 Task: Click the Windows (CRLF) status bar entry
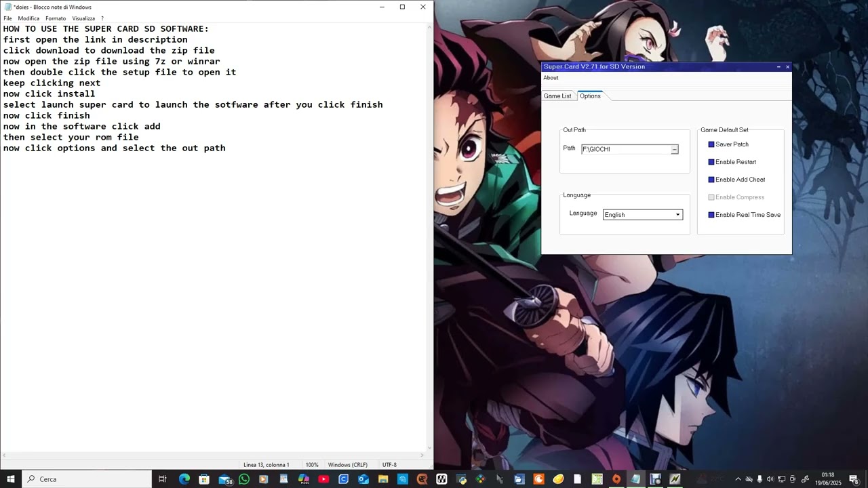pyautogui.click(x=348, y=465)
